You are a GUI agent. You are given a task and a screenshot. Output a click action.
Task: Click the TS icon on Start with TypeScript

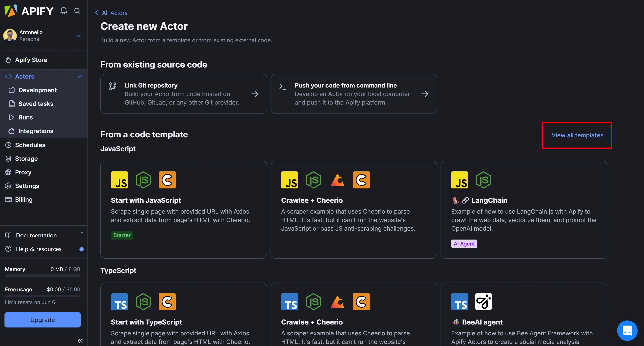[x=120, y=301]
